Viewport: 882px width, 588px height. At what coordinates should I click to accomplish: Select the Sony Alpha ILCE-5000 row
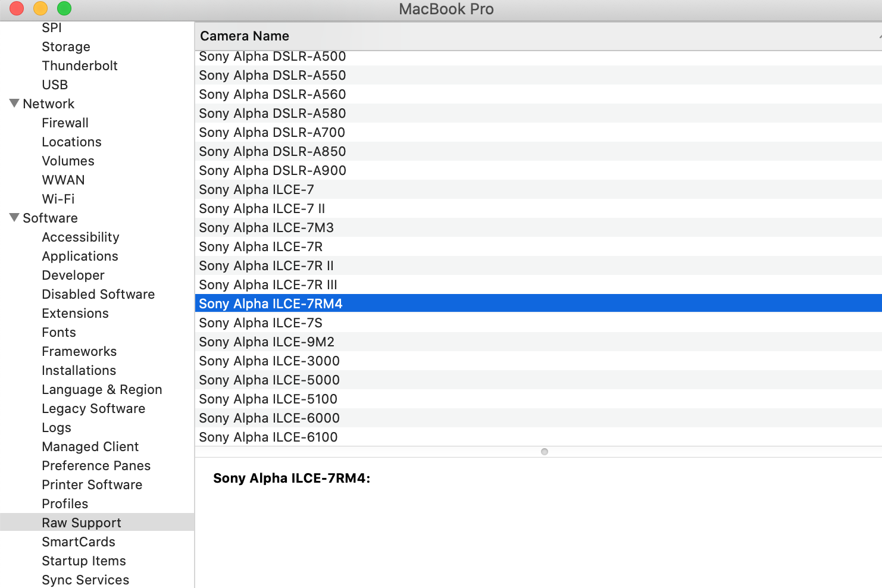pyautogui.click(x=539, y=380)
